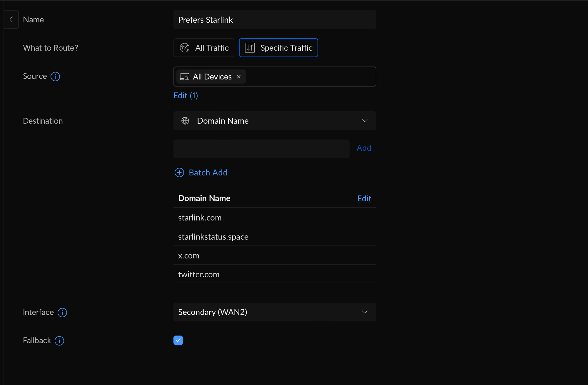Click the Interface info icon

pyautogui.click(x=62, y=313)
